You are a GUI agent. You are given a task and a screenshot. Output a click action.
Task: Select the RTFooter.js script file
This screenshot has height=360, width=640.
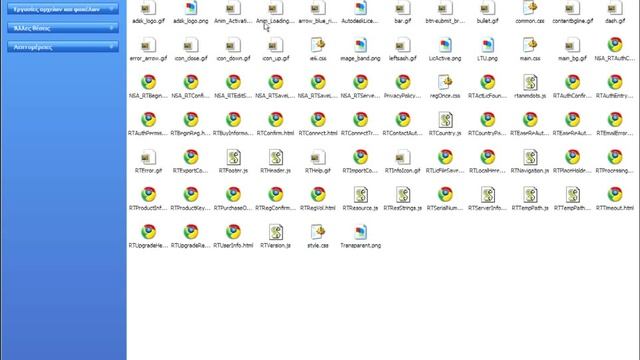(x=233, y=157)
